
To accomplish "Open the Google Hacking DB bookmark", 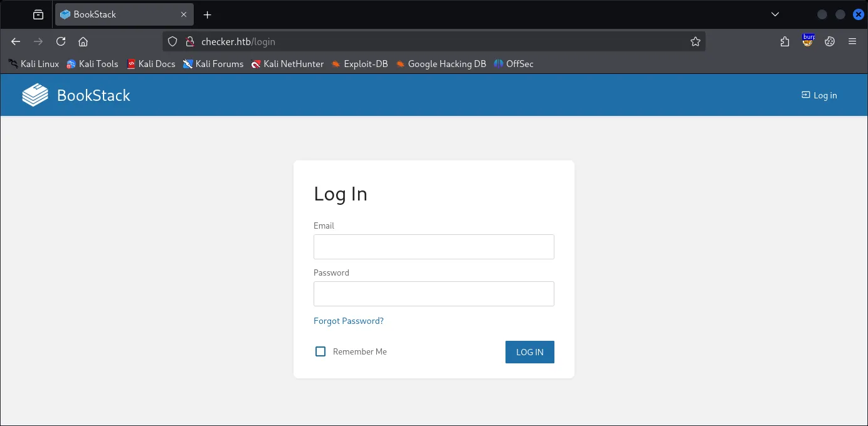I will [x=441, y=63].
